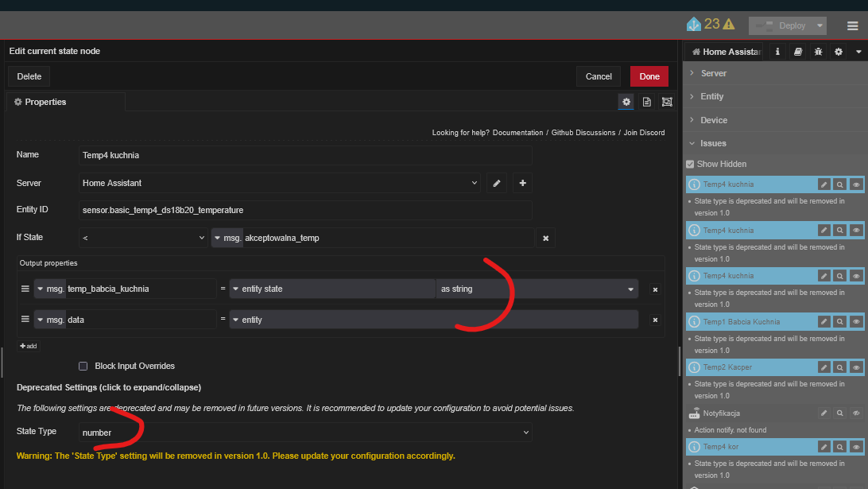Click the Entity ID input field
868x489 pixels.
click(306, 211)
